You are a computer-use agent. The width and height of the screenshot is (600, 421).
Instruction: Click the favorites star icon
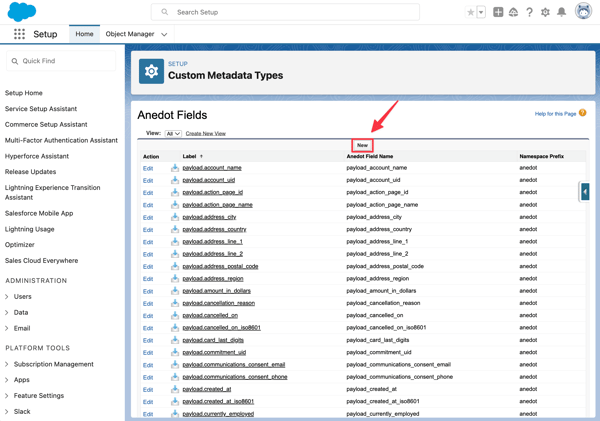point(471,12)
